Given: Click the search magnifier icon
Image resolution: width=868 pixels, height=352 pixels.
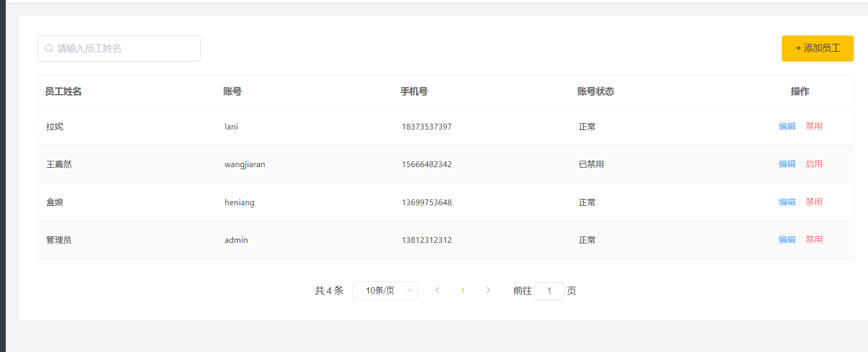Looking at the screenshot, I should click(x=49, y=49).
